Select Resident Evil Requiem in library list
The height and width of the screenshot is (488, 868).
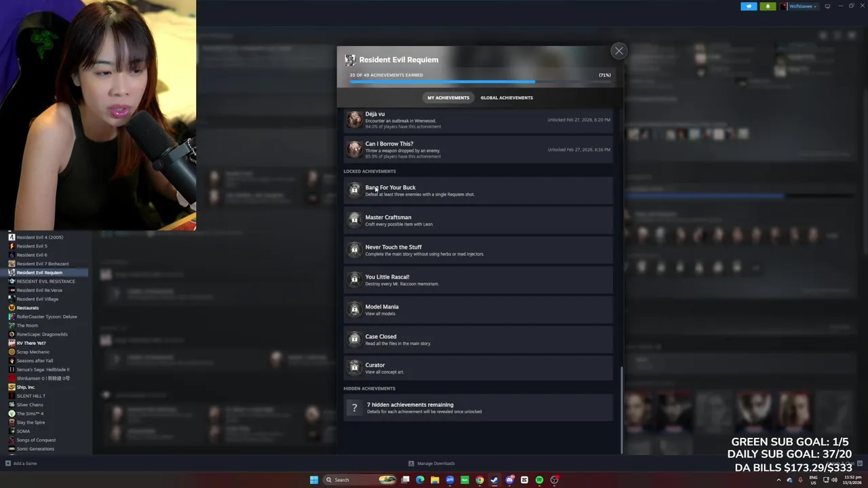coord(39,272)
